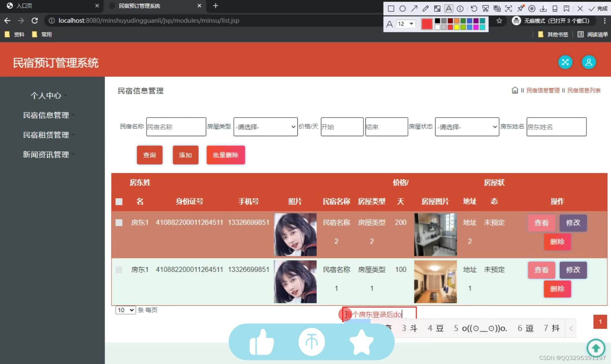The width and height of the screenshot is (611, 364).
Task: Click the scroll-to-top arrow icon
Action: (596, 348)
